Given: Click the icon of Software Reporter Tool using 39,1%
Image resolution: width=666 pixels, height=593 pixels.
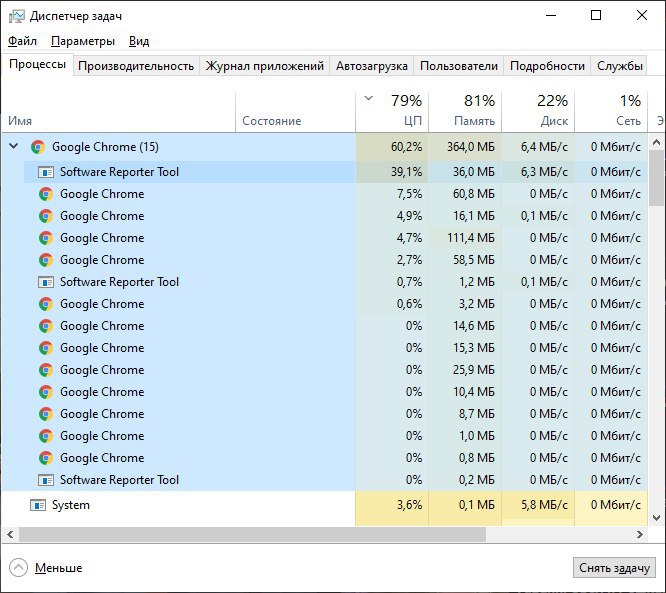Looking at the screenshot, I should tap(46, 172).
